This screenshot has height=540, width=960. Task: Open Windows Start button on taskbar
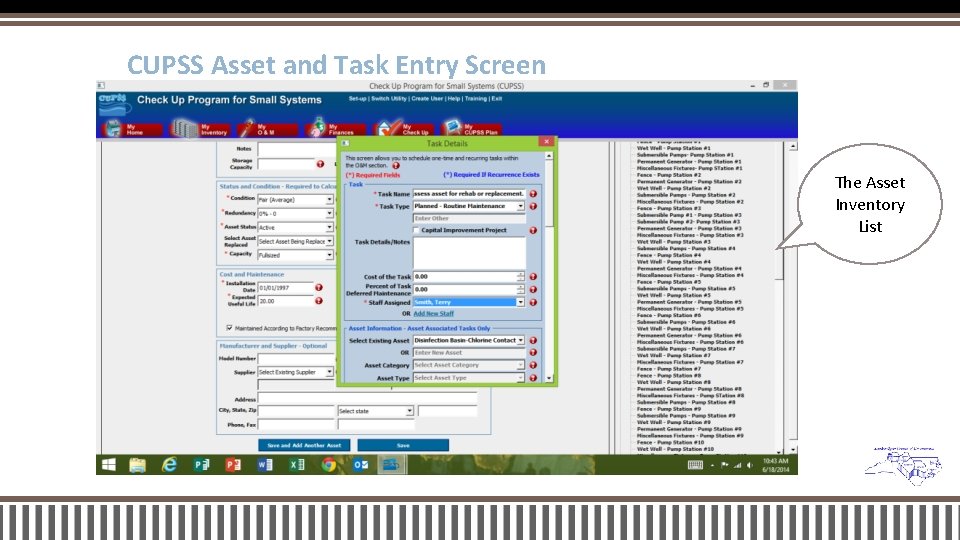[109, 465]
